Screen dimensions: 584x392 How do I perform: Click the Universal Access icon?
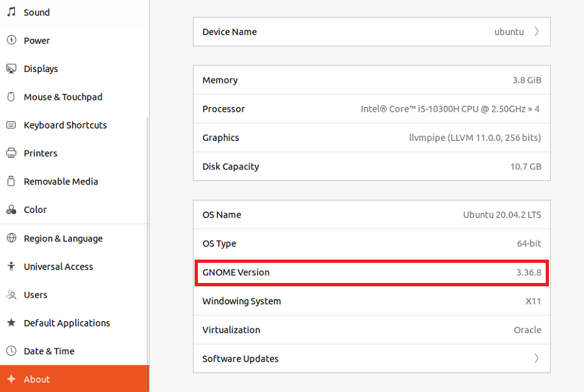pyautogui.click(x=11, y=267)
